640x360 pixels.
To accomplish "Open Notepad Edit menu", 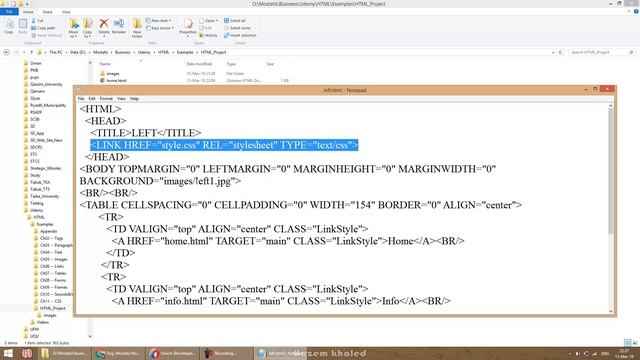I will coord(92,98).
